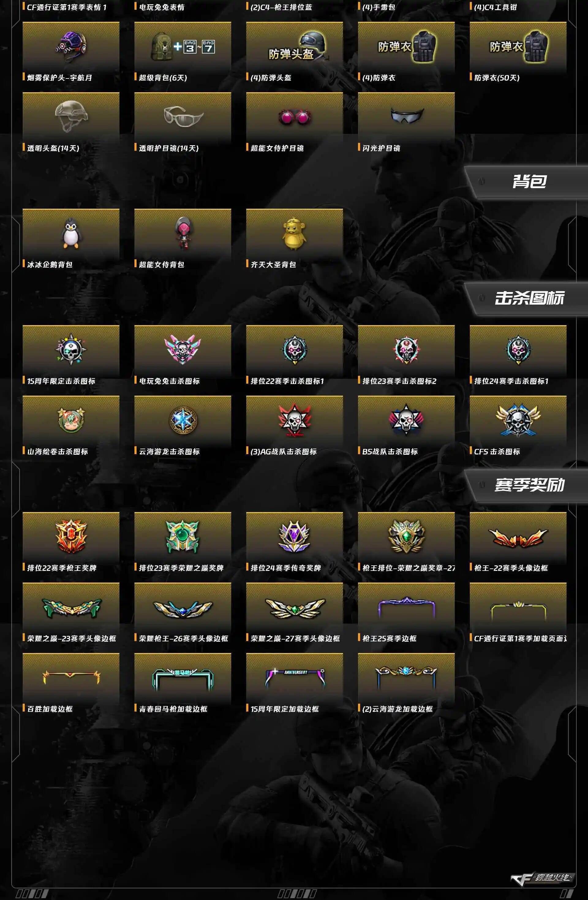Select the 闪光护目镜 sunglasses item

(x=406, y=116)
